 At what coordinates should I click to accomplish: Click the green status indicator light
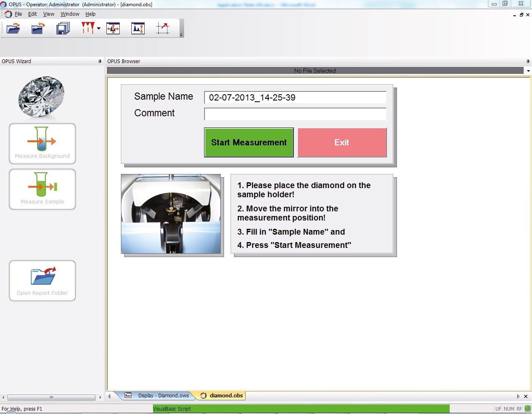click(528, 409)
